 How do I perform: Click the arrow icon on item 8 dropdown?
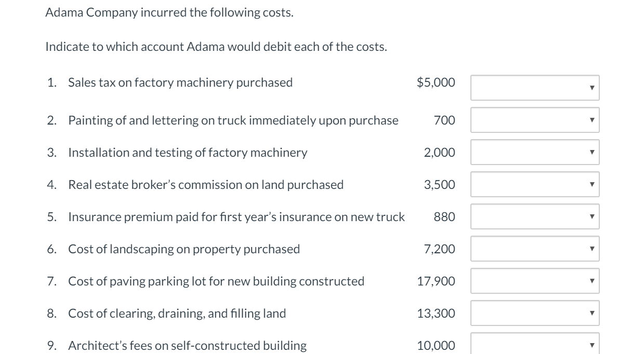[592, 313]
